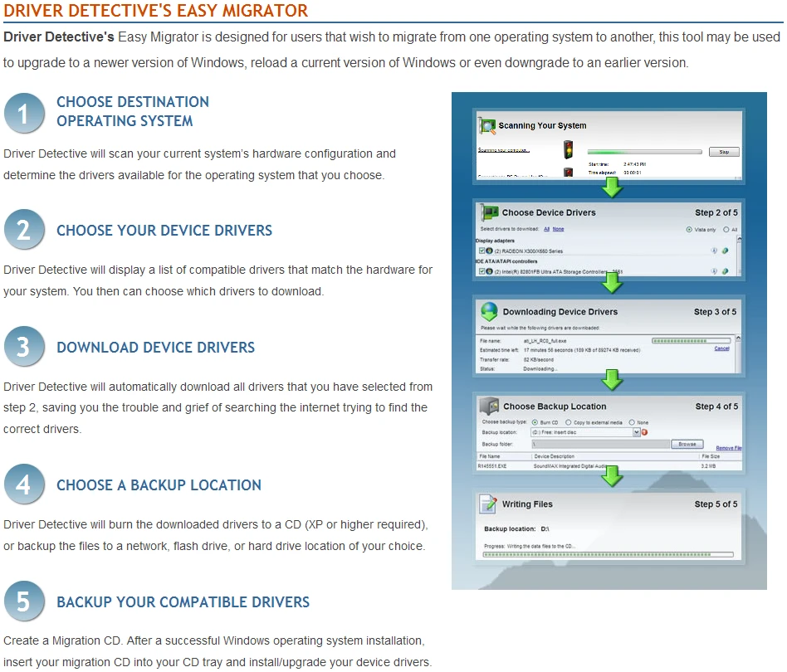Click the 'Backup location: D:\' text
This screenshot has height=672, width=787.
(516, 529)
